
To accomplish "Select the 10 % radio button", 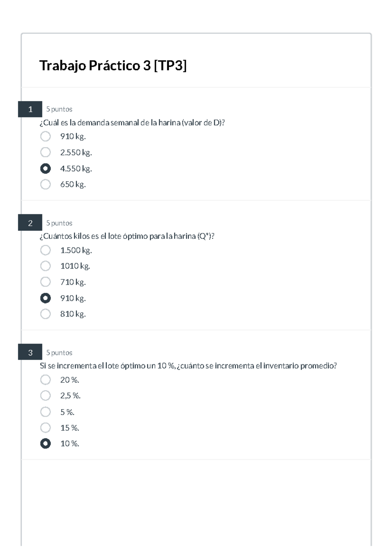I will 45,444.
